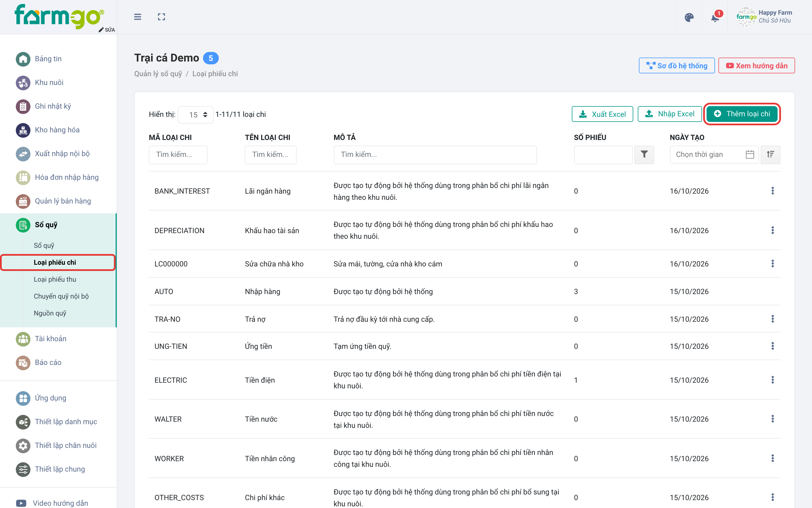This screenshot has width=812, height=508.
Task: Select Loại phiếu thu submenu
Action: pyautogui.click(x=55, y=279)
